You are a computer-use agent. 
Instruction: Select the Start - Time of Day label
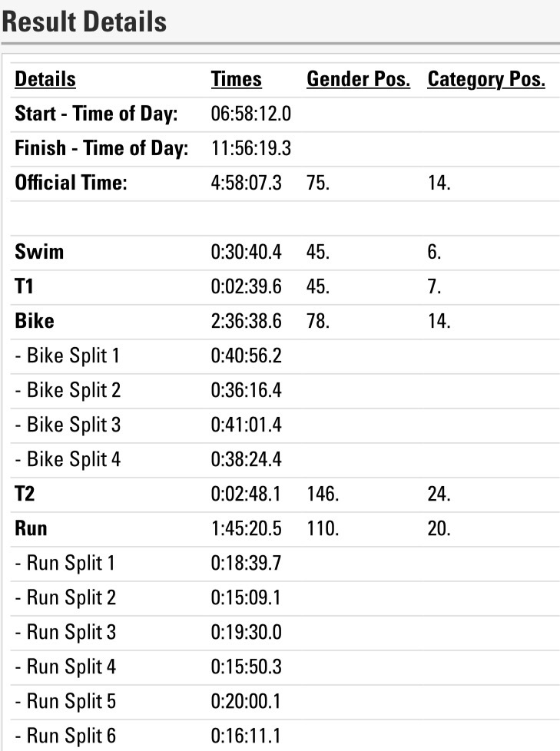click(96, 114)
